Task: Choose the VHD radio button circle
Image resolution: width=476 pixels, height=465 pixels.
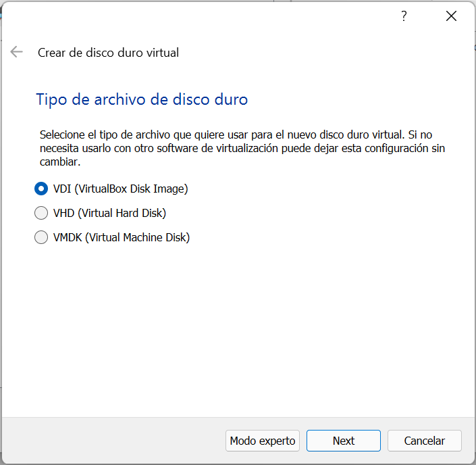Action: point(41,213)
